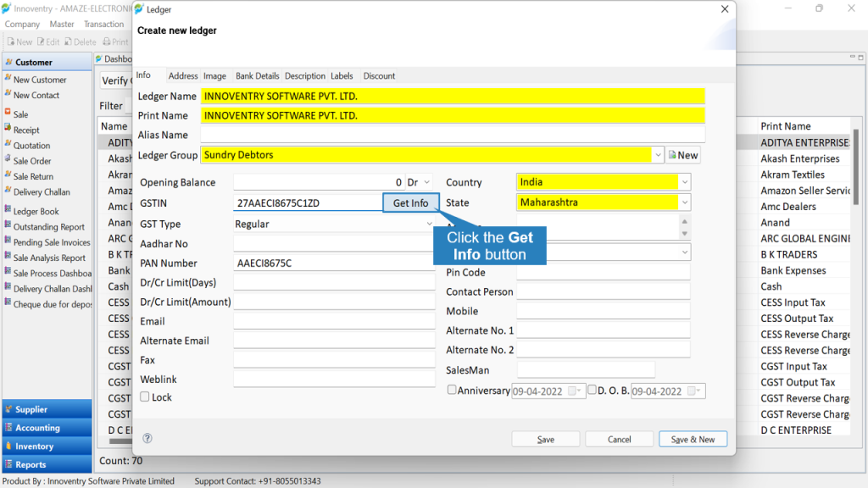Expand the State dropdown arrow
Image resolution: width=868 pixels, height=488 pixels.
coord(685,202)
